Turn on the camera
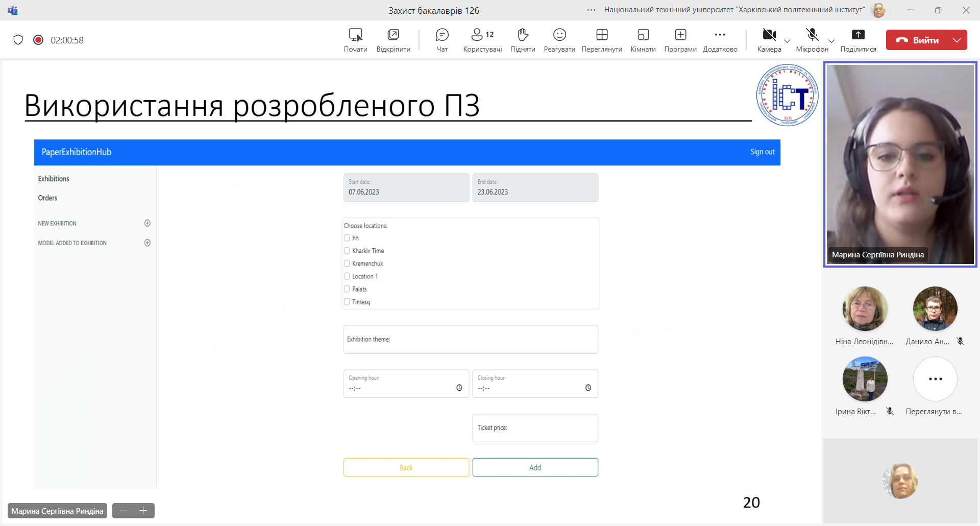This screenshot has width=980, height=526. point(769,40)
